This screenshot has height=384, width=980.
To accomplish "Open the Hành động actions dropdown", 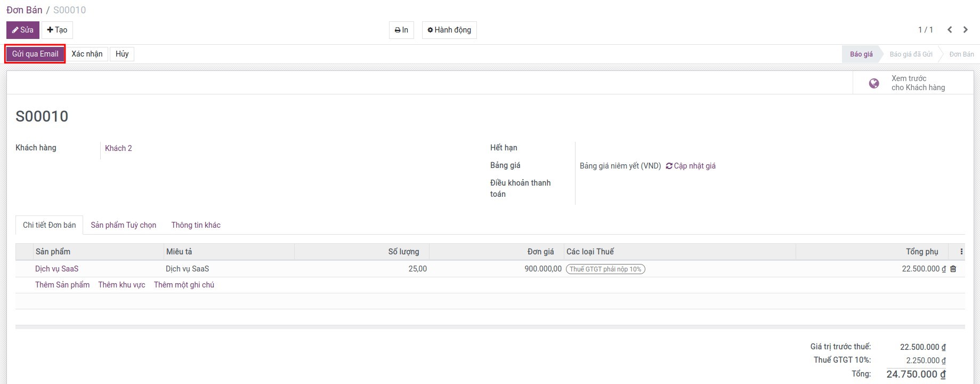I will [x=449, y=30].
